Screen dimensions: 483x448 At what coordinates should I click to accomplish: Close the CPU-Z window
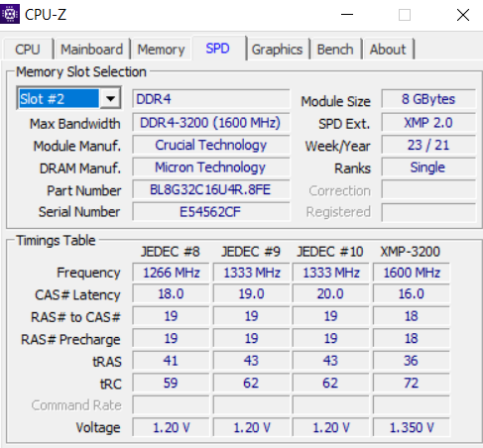click(463, 15)
